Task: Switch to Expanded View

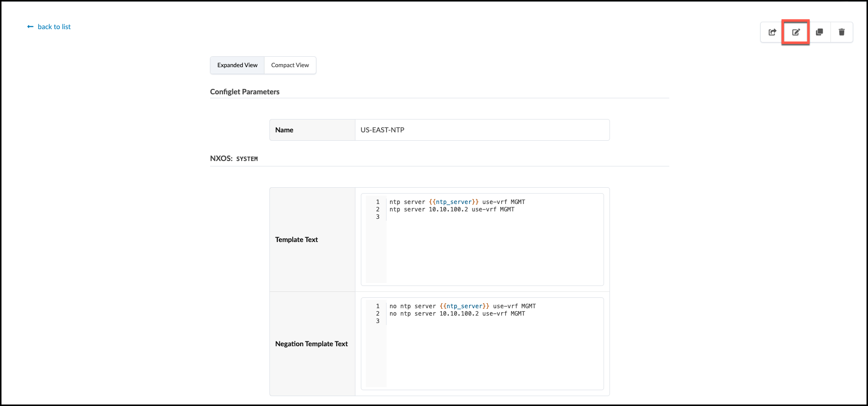Action: click(x=237, y=65)
